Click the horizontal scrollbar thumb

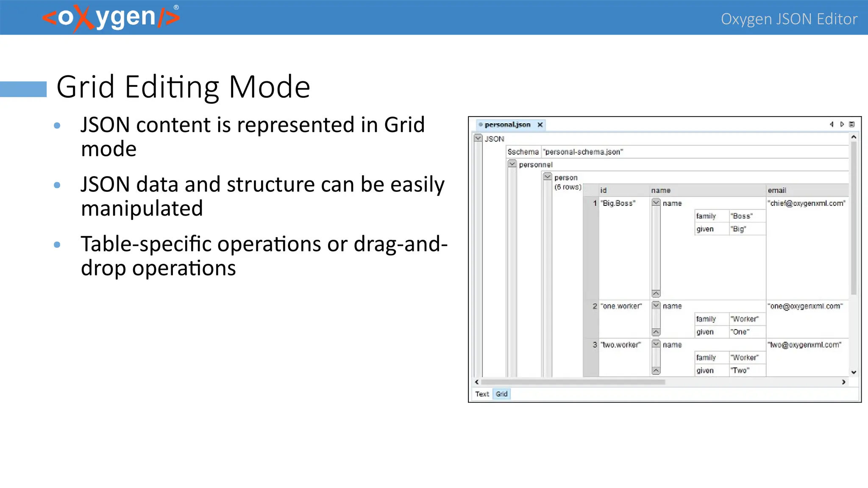(572, 382)
